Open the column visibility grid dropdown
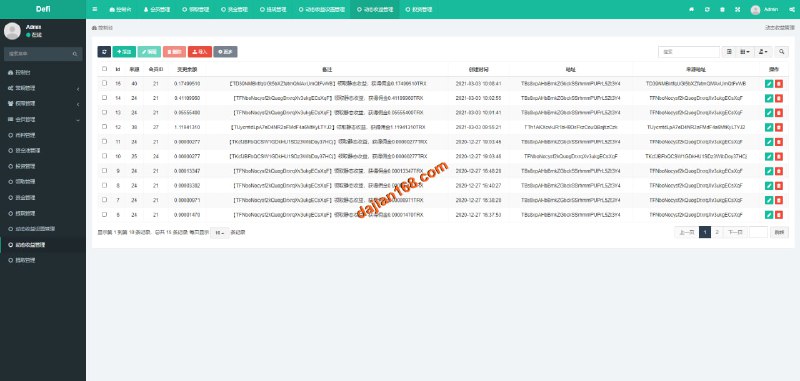 745,52
